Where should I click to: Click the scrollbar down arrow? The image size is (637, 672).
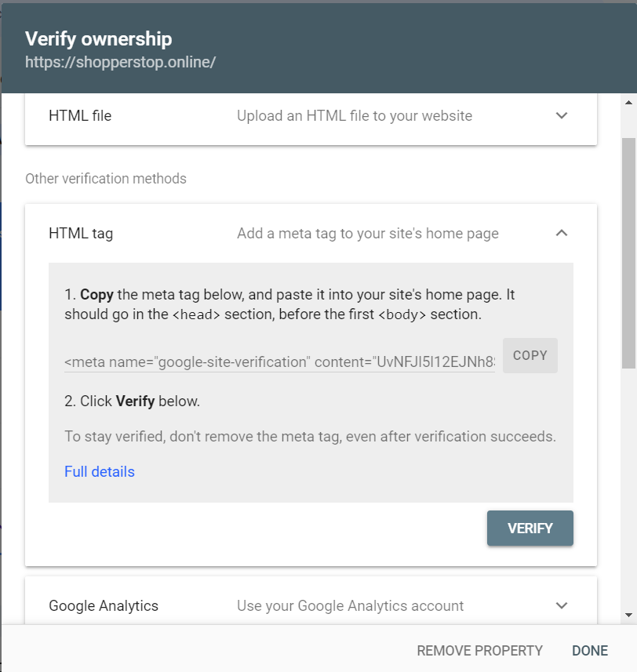point(629,615)
